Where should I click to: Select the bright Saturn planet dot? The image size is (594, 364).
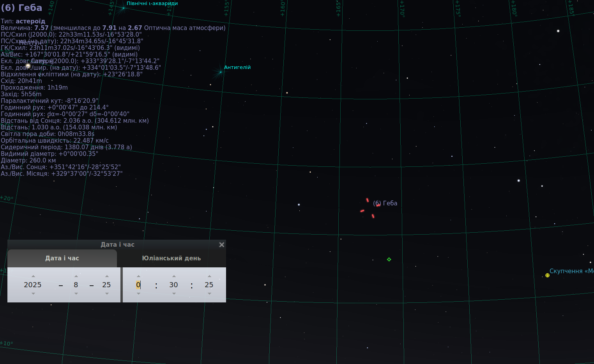[x=28, y=66]
